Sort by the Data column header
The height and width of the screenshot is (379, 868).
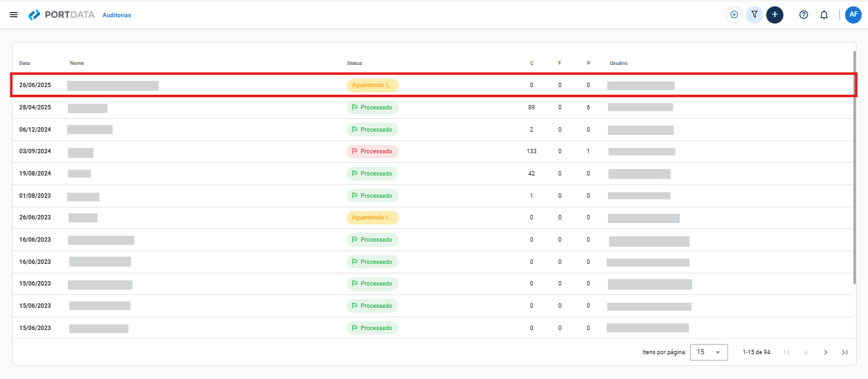pos(24,63)
